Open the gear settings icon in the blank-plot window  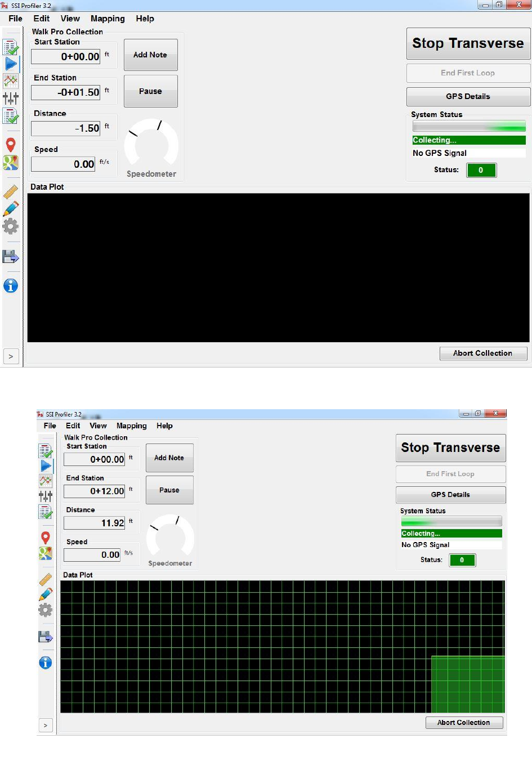coord(11,226)
